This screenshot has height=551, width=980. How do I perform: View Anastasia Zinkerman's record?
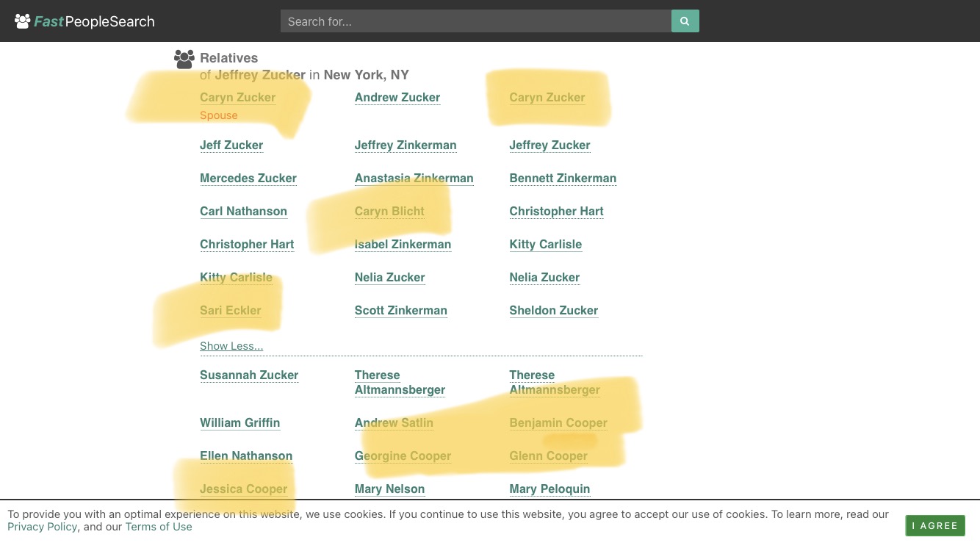coord(414,179)
